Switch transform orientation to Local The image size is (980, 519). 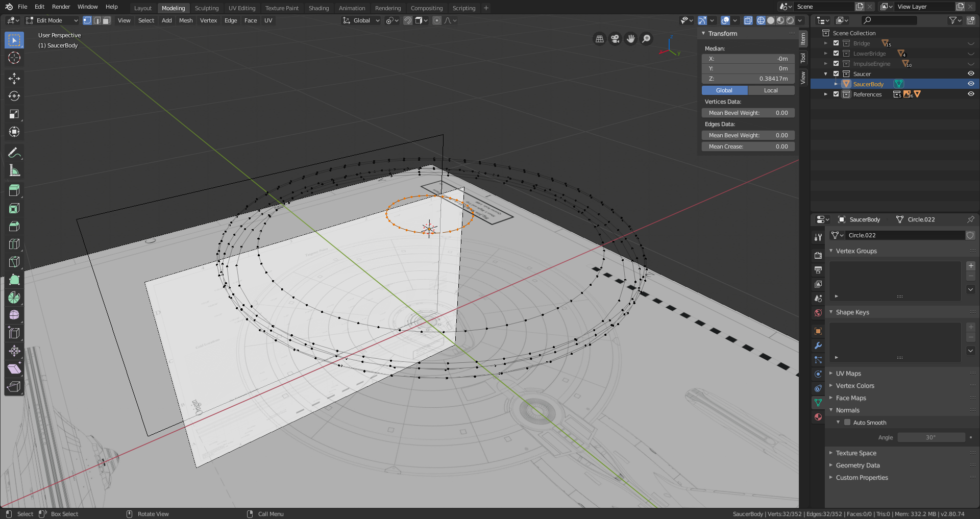coord(771,90)
